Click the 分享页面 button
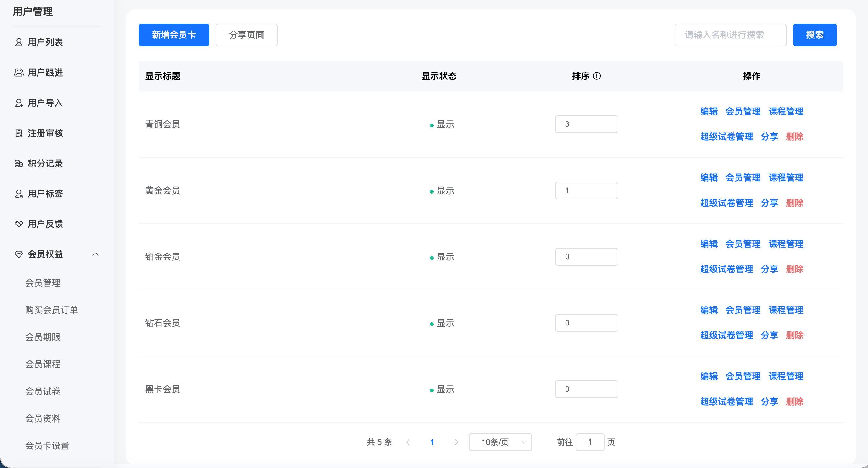Viewport: 868px width, 468px height. point(246,35)
